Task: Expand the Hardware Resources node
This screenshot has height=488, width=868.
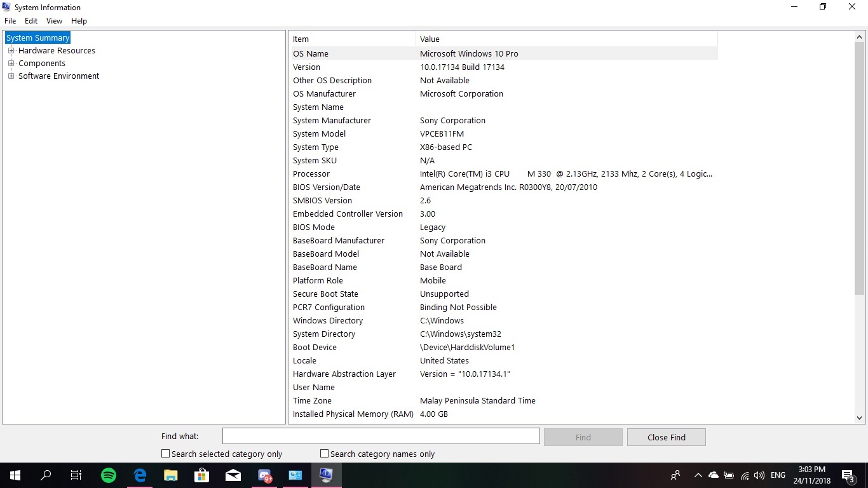Action: [x=11, y=51]
